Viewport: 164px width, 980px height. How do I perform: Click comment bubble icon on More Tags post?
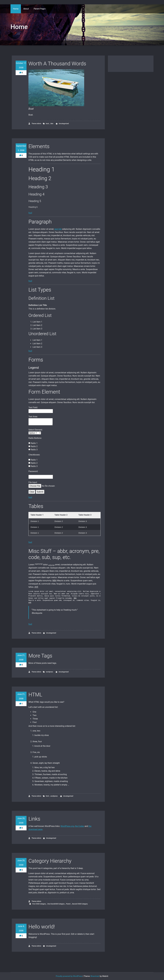pos(20,665)
